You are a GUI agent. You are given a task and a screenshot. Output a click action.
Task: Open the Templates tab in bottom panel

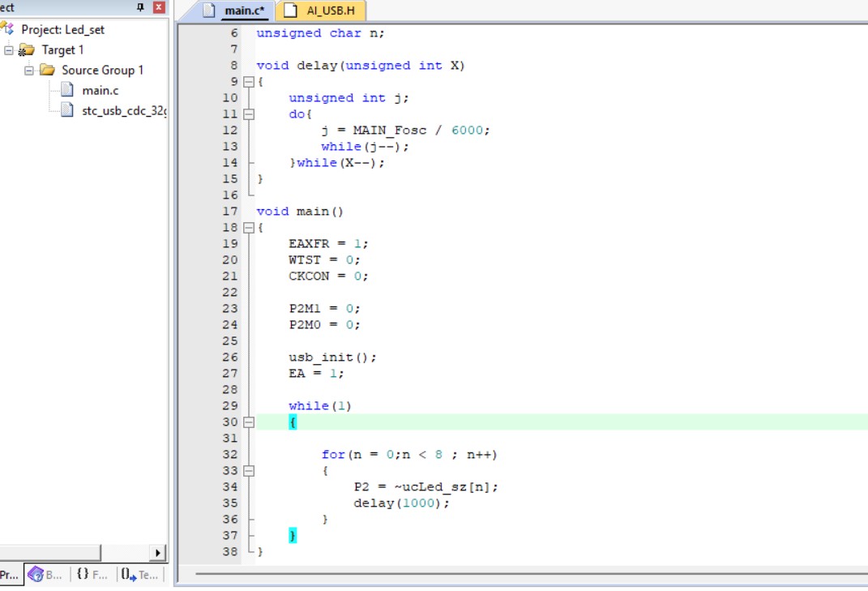[139, 574]
